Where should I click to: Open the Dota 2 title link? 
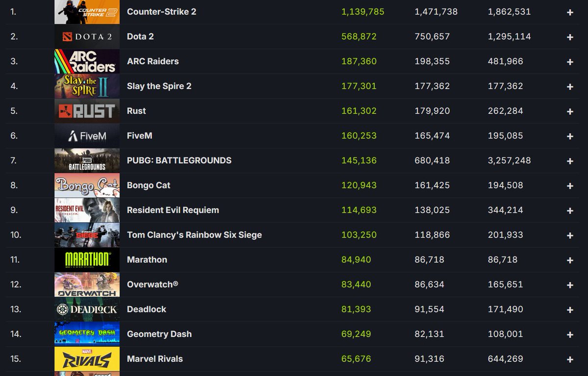pyautogui.click(x=140, y=36)
